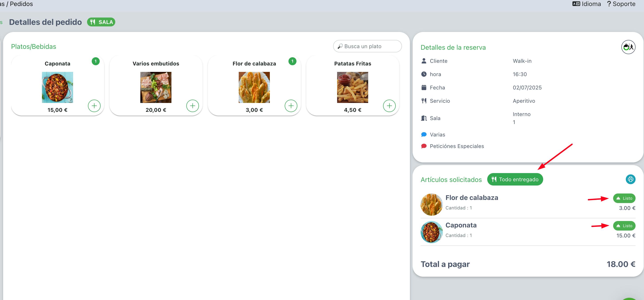Add Flor de calabaza with plus icon
The height and width of the screenshot is (300, 644).
click(291, 106)
